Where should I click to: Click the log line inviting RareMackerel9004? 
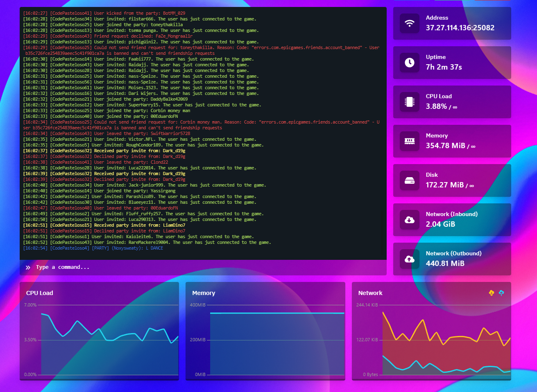tap(147, 242)
